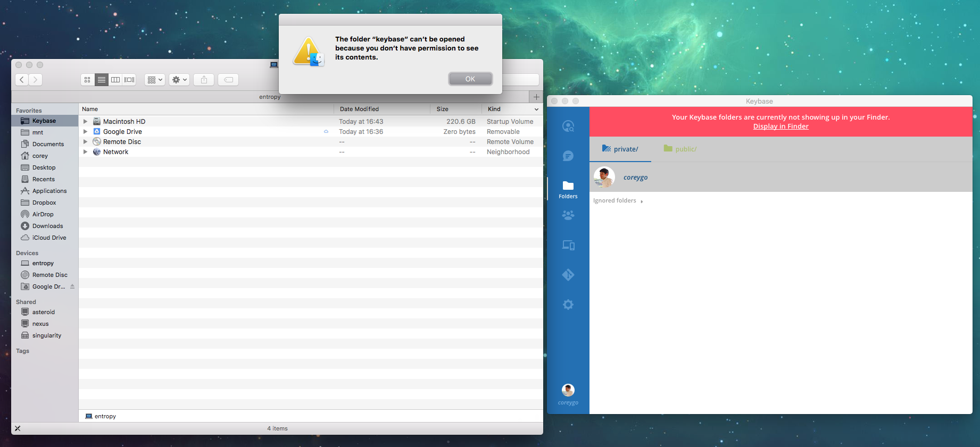
Task: Switch Finder to cover flow view
Action: pyautogui.click(x=129, y=80)
